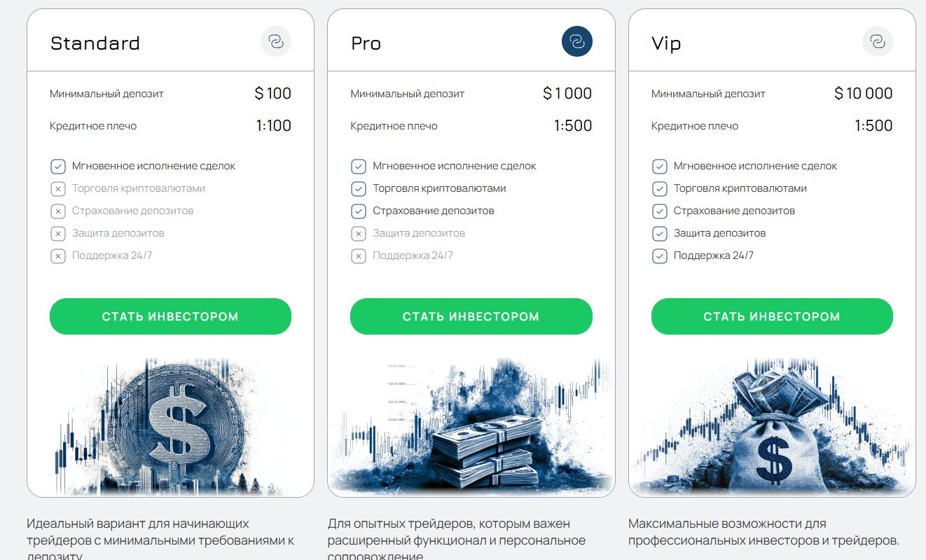Image resolution: width=926 pixels, height=560 pixels.
Task: Click X icon beside Pro's Поддержка 24/7
Action: coord(359,256)
